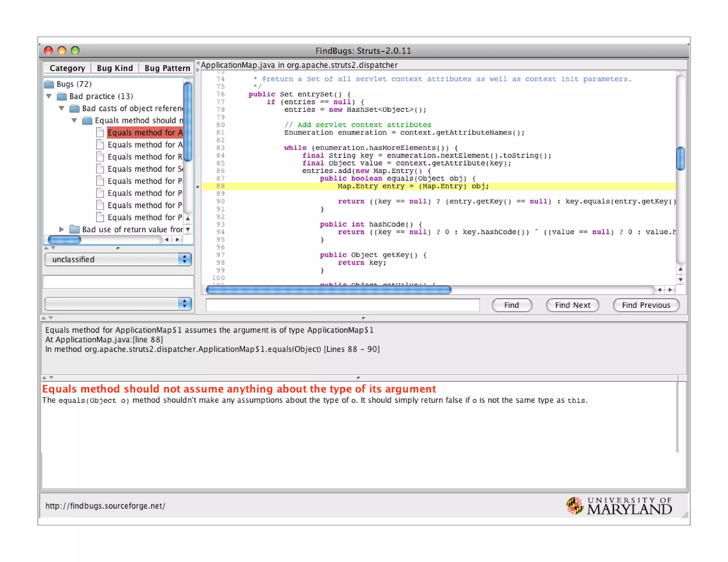
Task: Select the Category sort column header
Action: [x=67, y=68]
